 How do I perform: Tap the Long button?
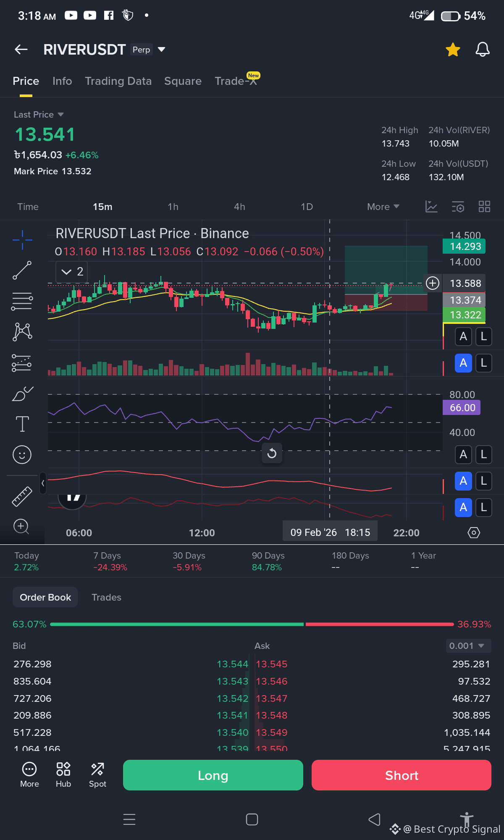click(x=213, y=775)
